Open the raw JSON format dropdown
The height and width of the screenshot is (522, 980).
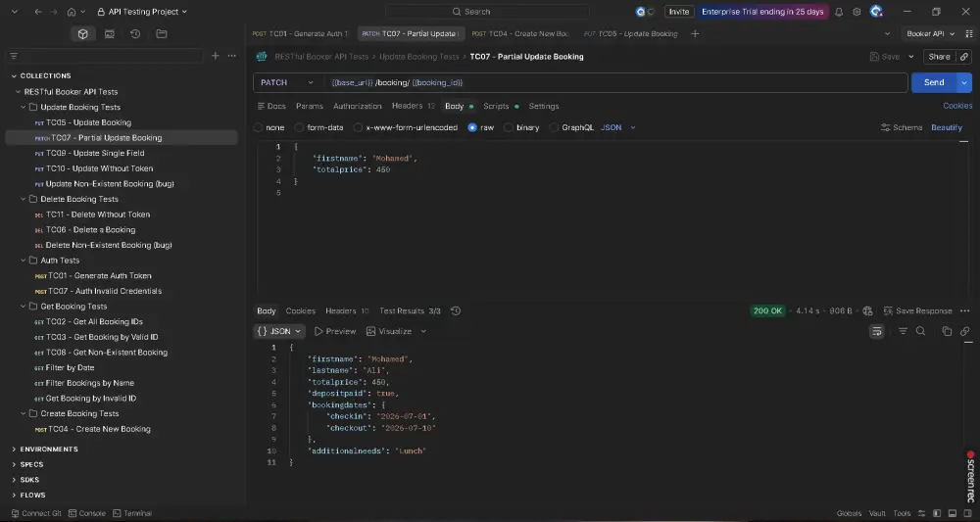tap(618, 127)
